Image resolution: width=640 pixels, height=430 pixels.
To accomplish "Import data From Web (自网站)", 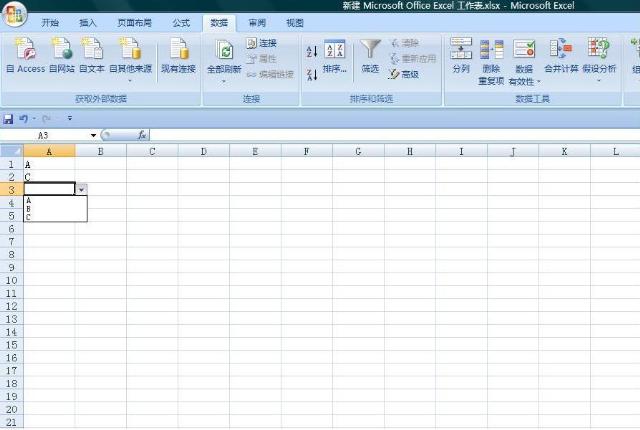I will click(62, 55).
